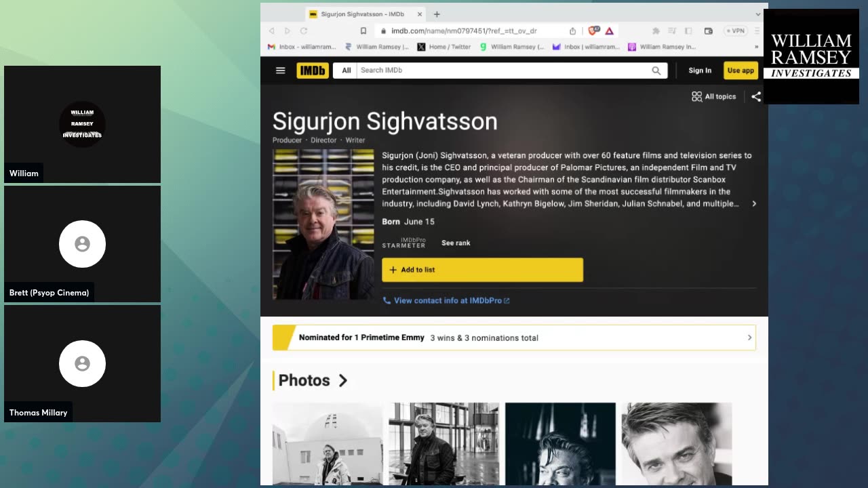Open the dark black-and-white portrait photo

(x=560, y=444)
